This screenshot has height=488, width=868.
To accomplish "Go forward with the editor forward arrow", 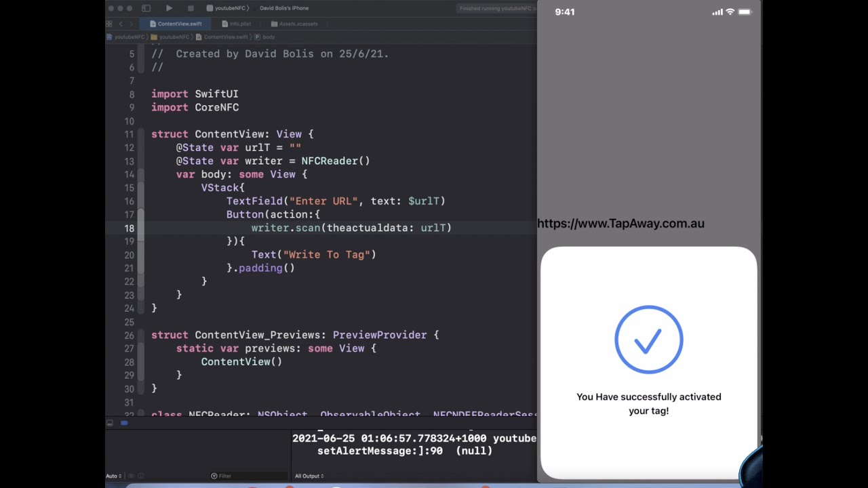I will click(132, 24).
